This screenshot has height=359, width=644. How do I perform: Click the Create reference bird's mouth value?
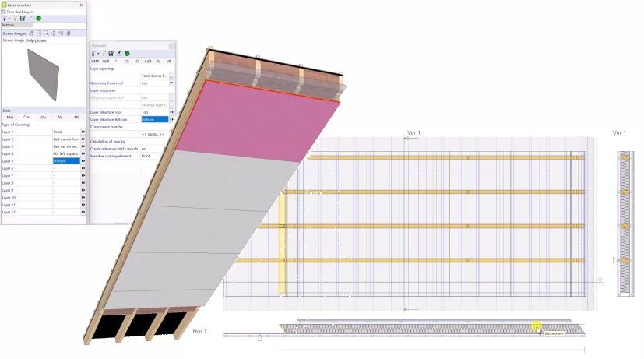coord(154,148)
